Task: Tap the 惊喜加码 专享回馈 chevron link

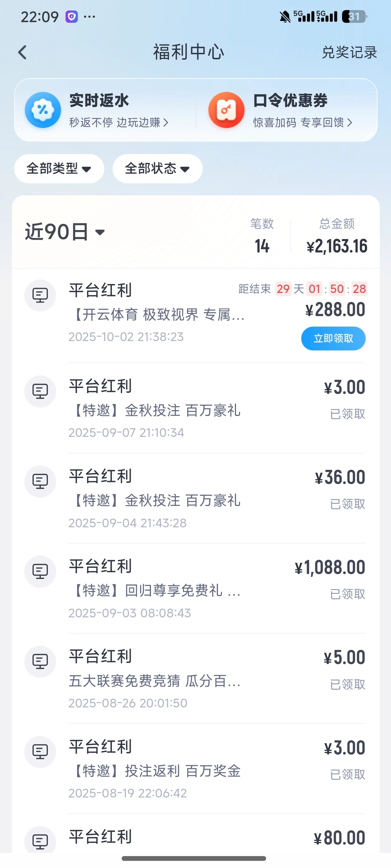Action: [x=303, y=123]
